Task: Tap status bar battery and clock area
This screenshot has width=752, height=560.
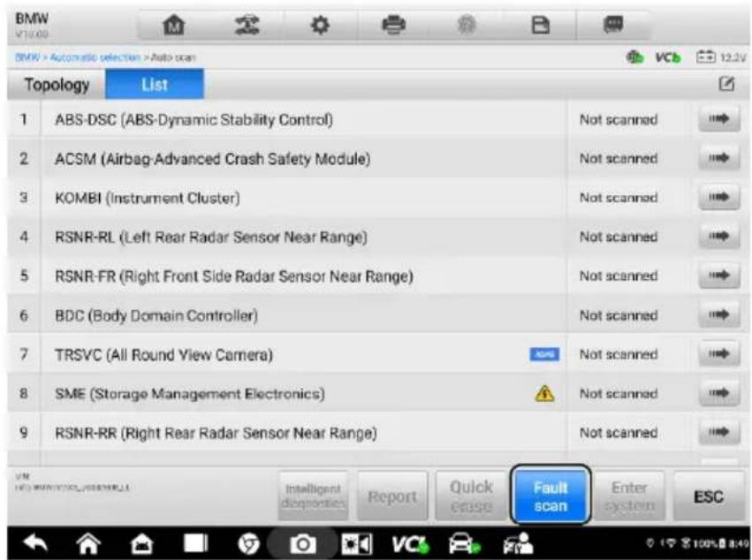Action: pyautogui.click(x=697, y=544)
